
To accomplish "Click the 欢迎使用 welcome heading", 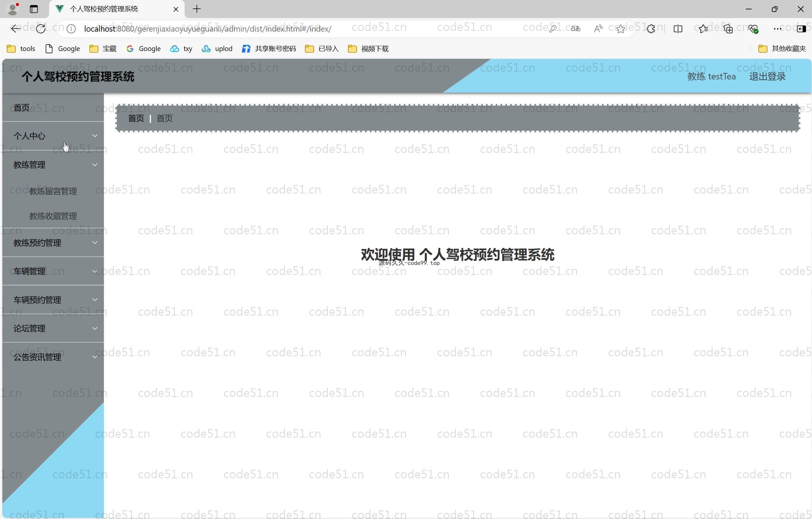I will (x=457, y=255).
